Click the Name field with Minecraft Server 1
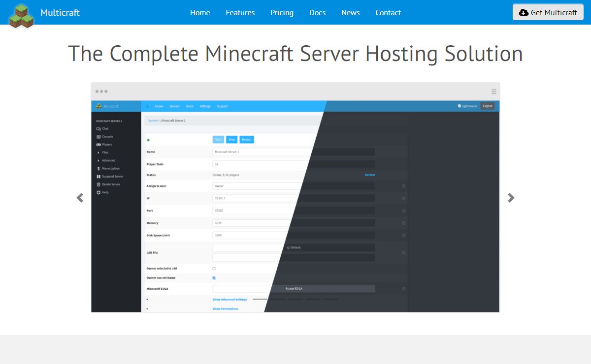 point(294,152)
